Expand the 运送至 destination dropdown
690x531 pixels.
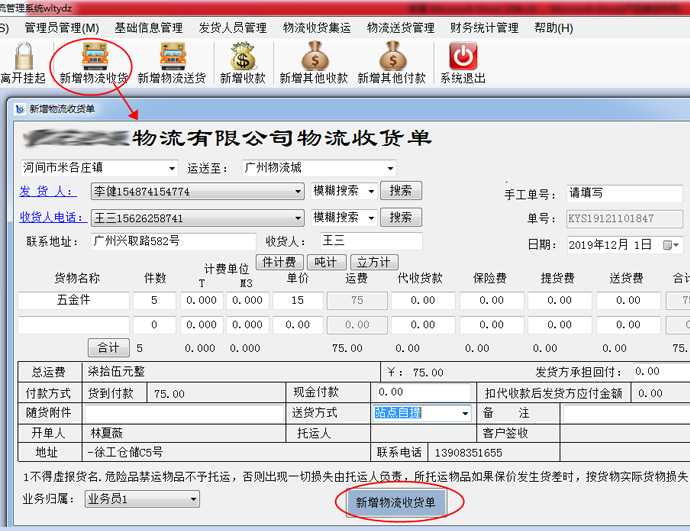(x=389, y=168)
